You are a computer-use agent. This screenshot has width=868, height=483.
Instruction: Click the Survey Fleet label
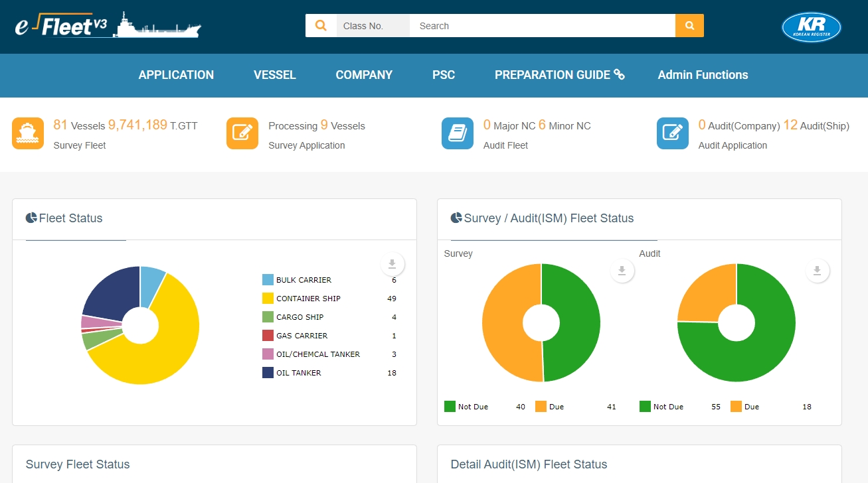click(x=80, y=145)
